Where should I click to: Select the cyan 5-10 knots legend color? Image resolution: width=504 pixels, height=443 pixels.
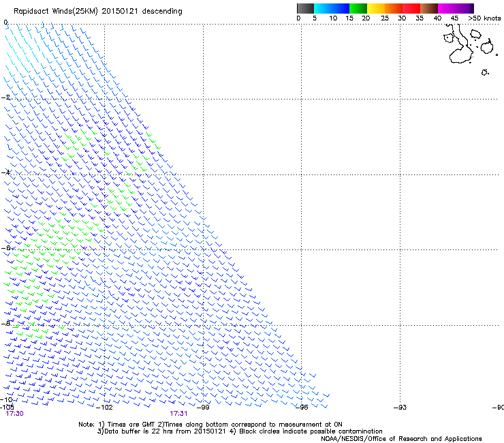tap(323, 8)
